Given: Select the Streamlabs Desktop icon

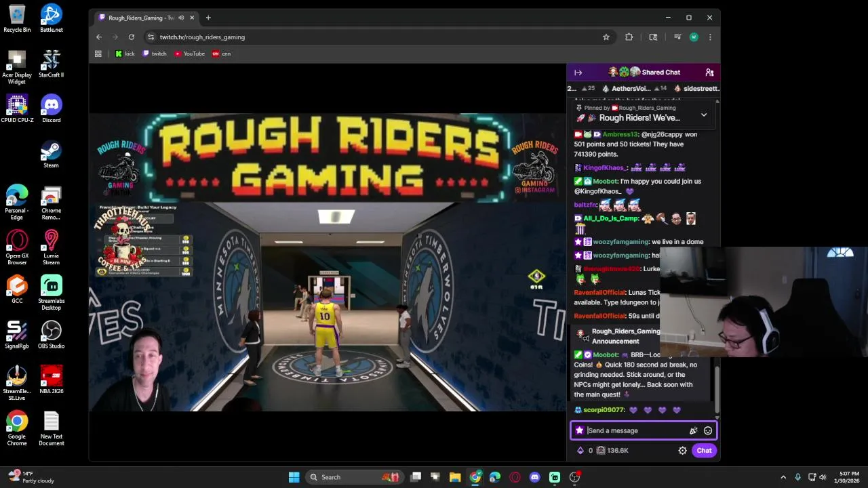Looking at the screenshot, I should 52,293.
